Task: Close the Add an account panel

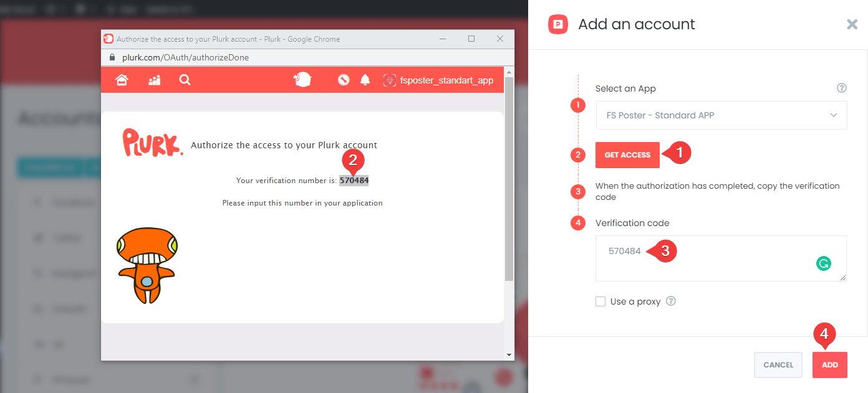Action: click(852, 24)
